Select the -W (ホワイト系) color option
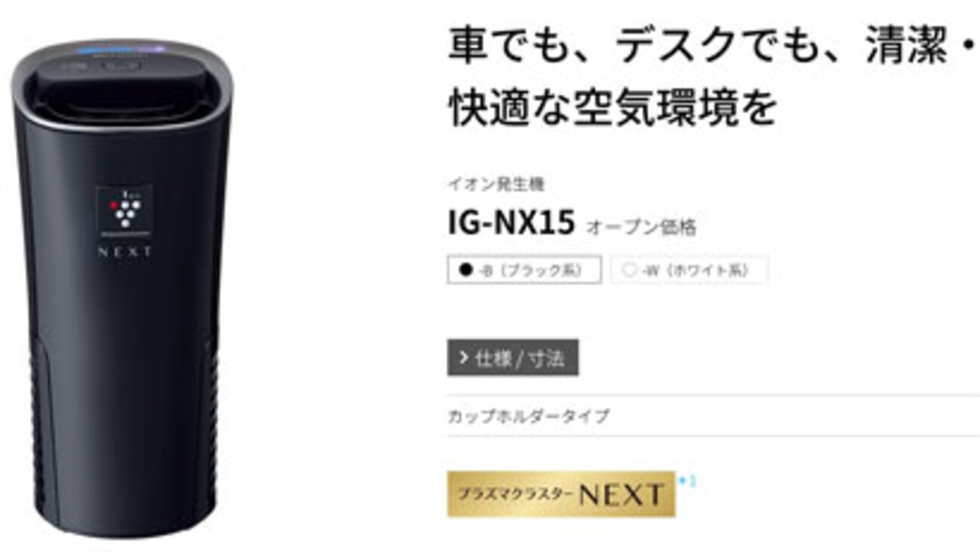Screen dimensions: 980x552 [690, 271]
